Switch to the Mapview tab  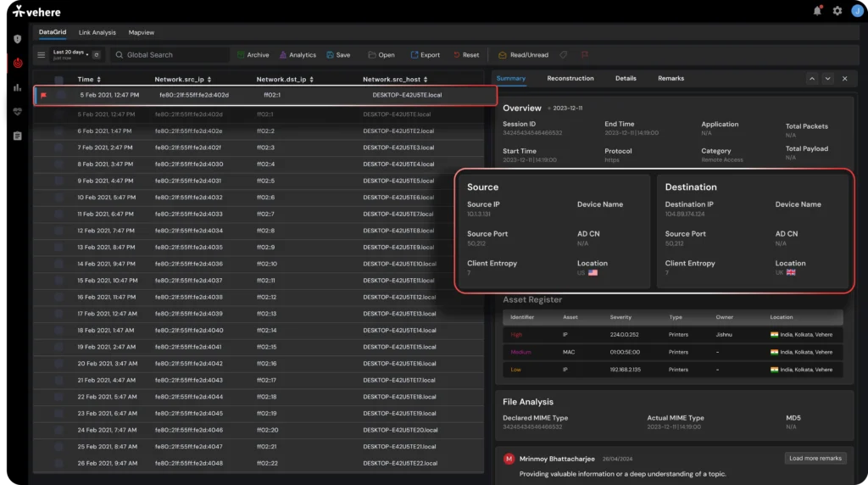click(142, 33)
